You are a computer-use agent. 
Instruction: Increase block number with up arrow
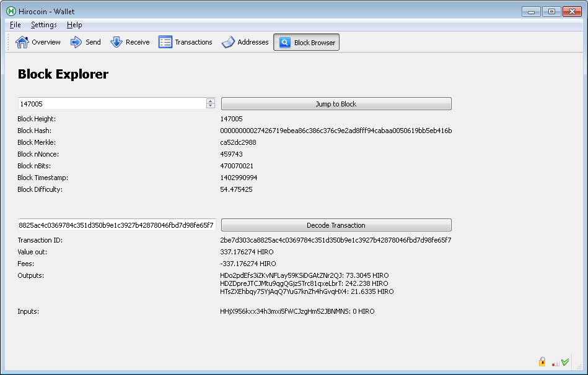[x=211, y=101]
